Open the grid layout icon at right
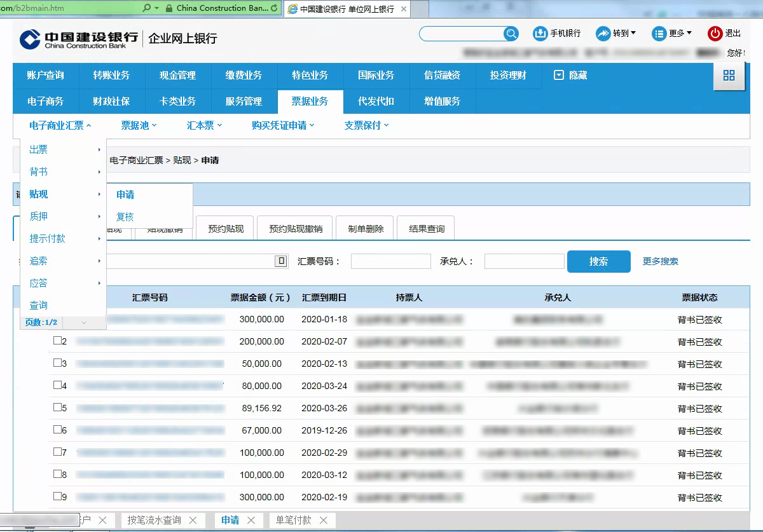Image resolution: width=763 pixels, height=532 pixels. point(729,76)
